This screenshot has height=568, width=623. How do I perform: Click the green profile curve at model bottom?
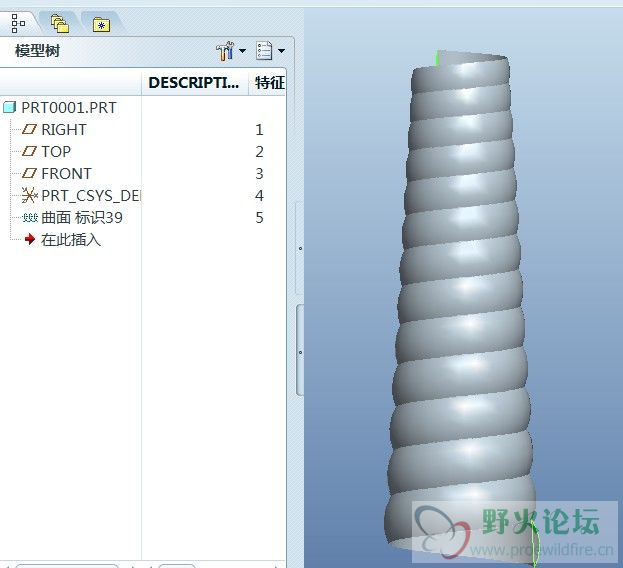point(535,544)
